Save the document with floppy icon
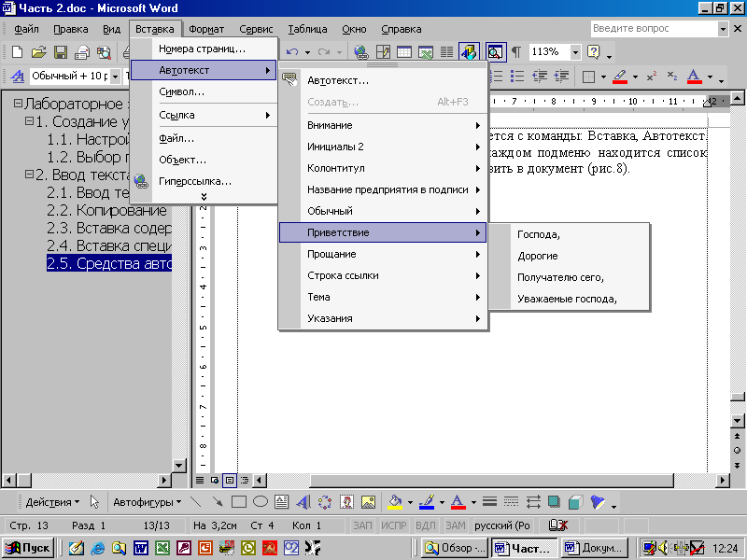Viewport: 747px width, 560px height. tap(61, 52)
